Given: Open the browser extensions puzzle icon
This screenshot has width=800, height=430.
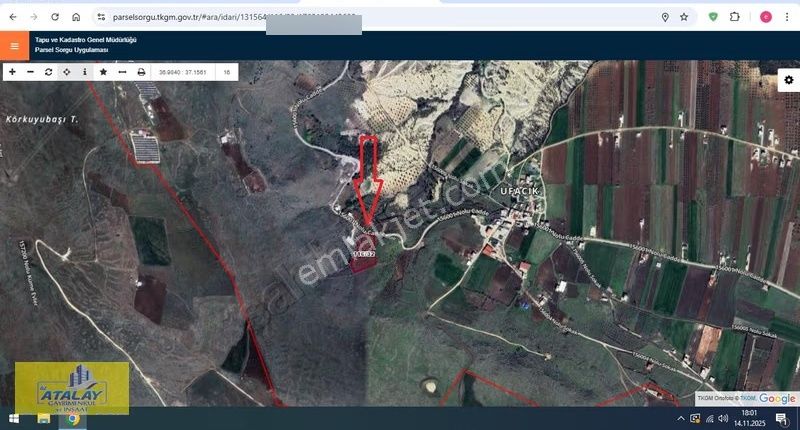Looking at the screenshot, I should (x=735, y=17).
